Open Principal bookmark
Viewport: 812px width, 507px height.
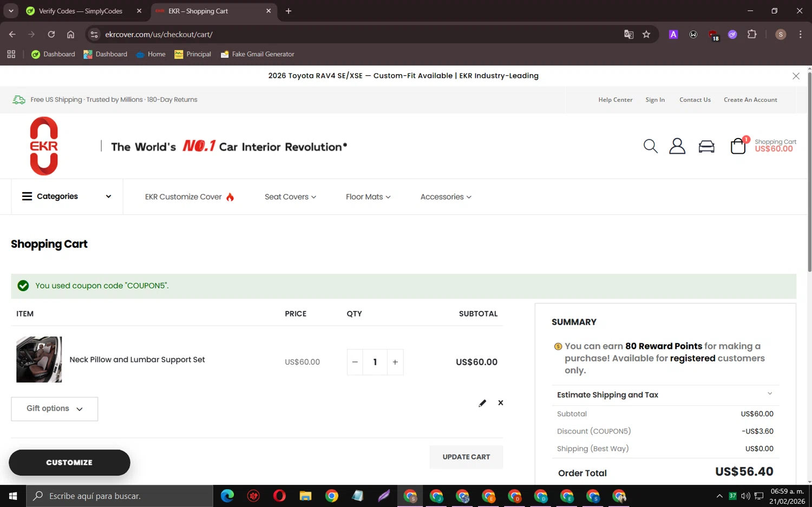(193, 54)
